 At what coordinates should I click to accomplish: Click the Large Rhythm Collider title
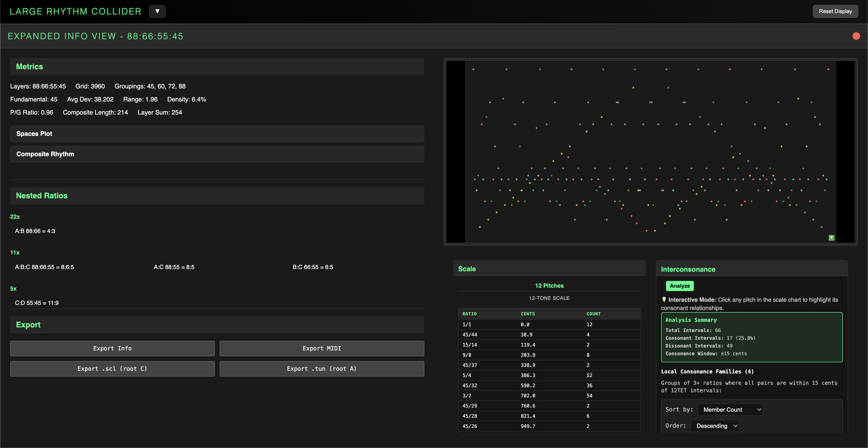click(x=76, y=11)
